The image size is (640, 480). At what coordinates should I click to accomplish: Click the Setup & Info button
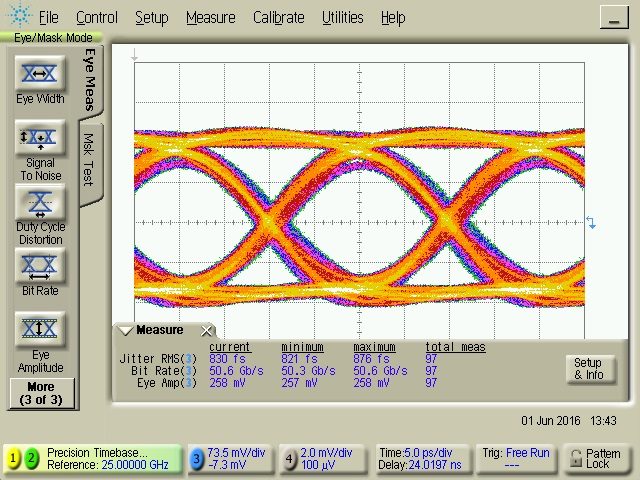click(x=587, y=369)
